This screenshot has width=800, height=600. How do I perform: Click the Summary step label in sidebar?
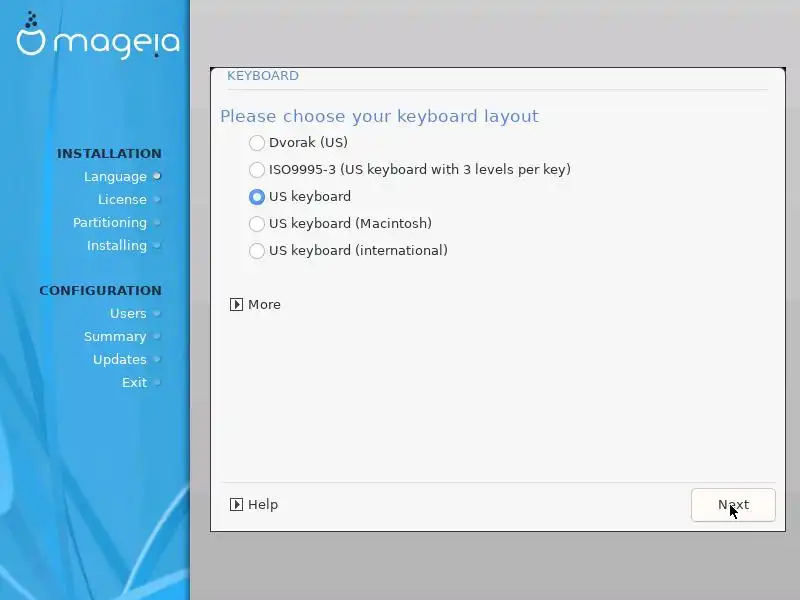coord(115,337)
